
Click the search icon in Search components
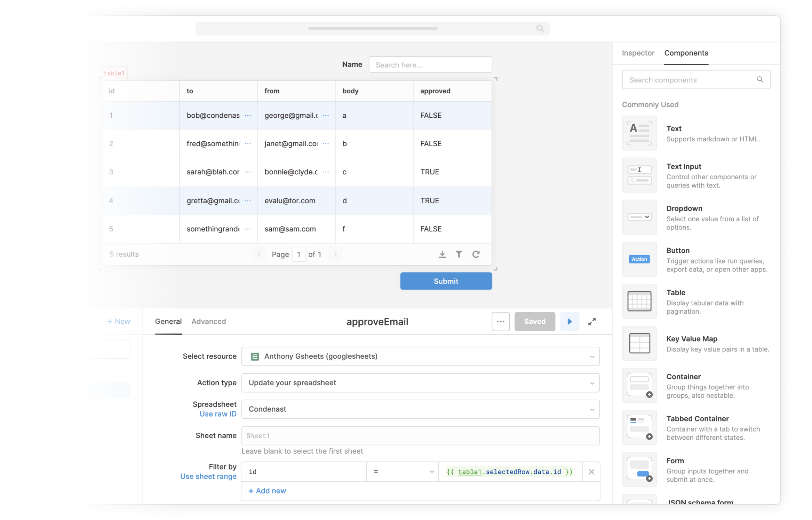760,80
